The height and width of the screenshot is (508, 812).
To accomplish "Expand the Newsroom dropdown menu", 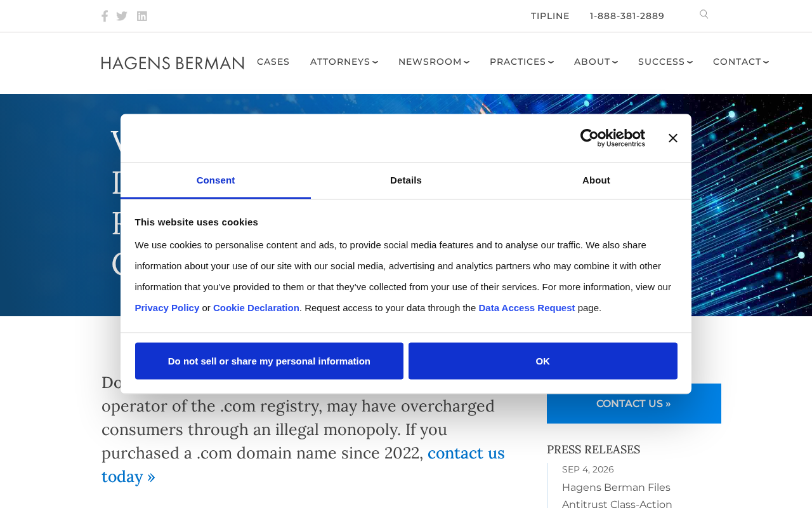I will pos(434,62).
